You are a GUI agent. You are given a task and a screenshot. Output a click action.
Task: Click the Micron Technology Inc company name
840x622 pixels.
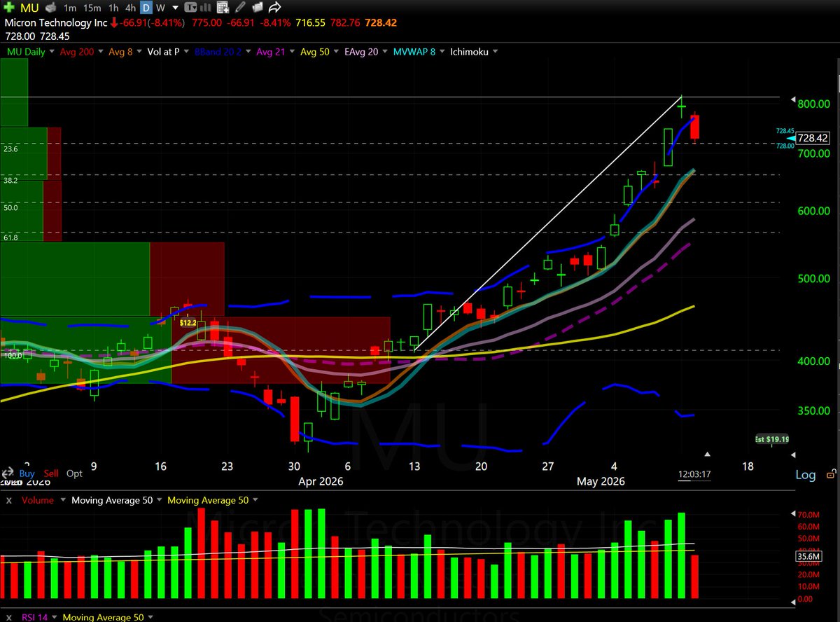point(56,22)
